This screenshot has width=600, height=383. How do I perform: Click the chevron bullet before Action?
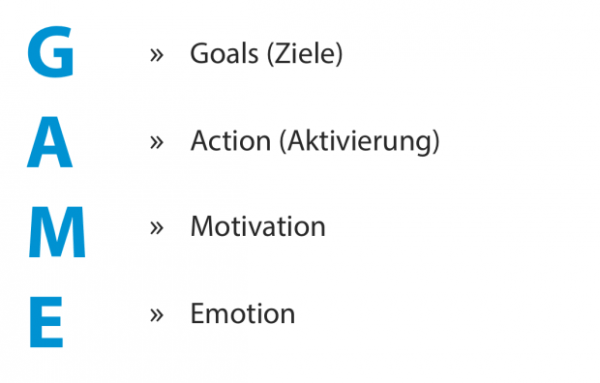[157, 142]
